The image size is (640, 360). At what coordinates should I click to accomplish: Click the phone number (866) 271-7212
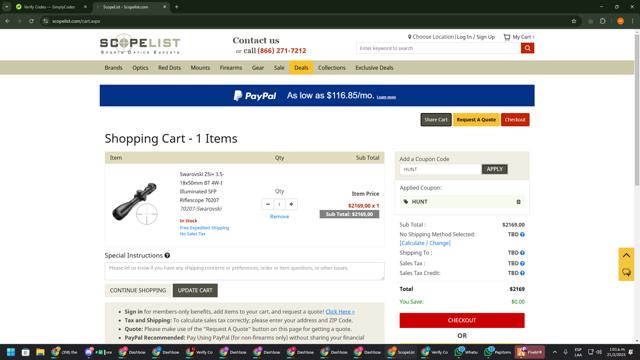coord(282,51)
